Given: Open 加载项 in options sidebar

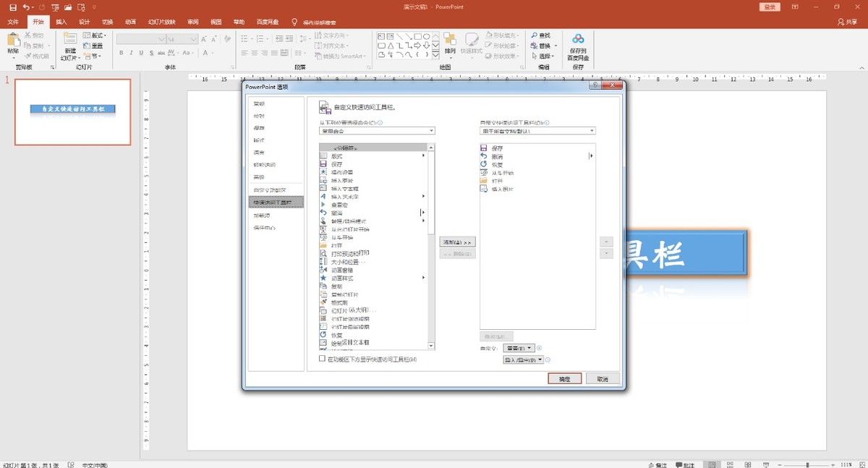Looking at the screenshot, I should point(275,215).
